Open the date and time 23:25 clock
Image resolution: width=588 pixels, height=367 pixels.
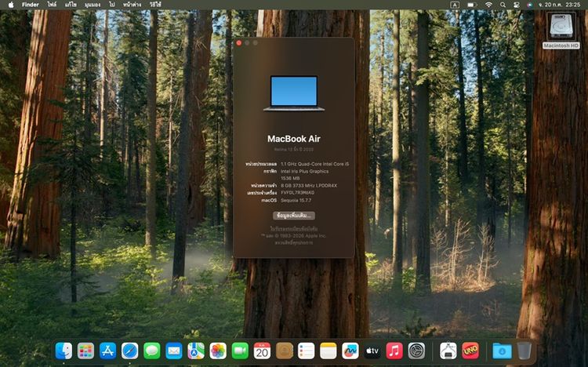[x=559, y=5]
